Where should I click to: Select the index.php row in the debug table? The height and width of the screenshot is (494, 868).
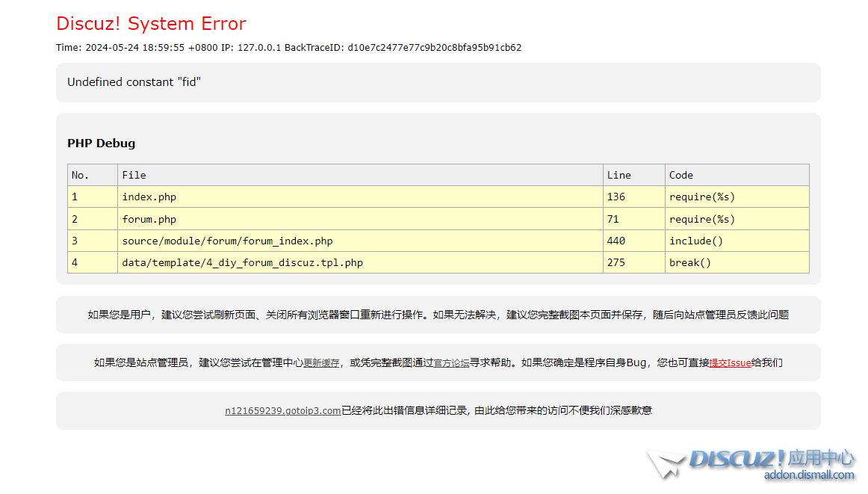pos(149,197)
